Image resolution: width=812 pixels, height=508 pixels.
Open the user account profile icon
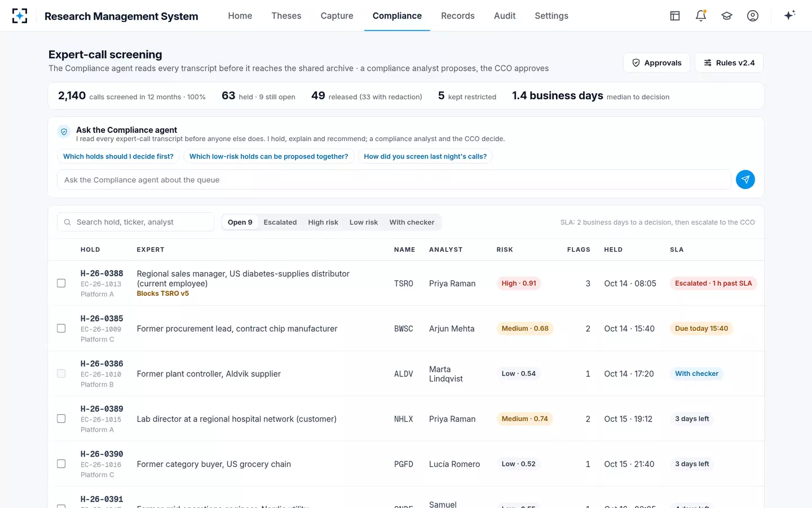pos(753,16)
